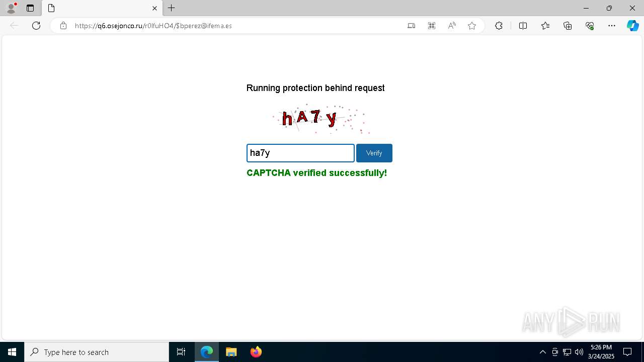Open the Extensions puzzle icon
This screenshot has height=362, width=644.
point(499,26)
